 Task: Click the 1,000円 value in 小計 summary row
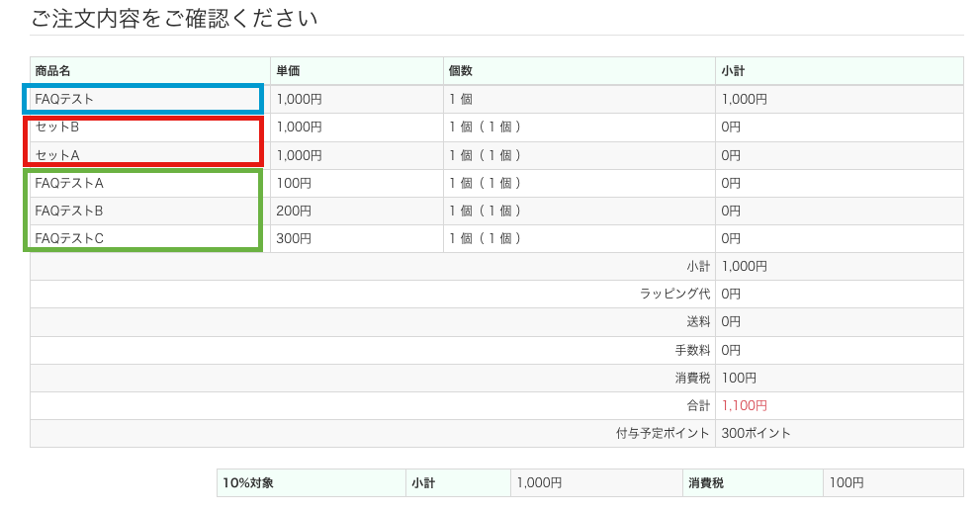click(745, 266)
